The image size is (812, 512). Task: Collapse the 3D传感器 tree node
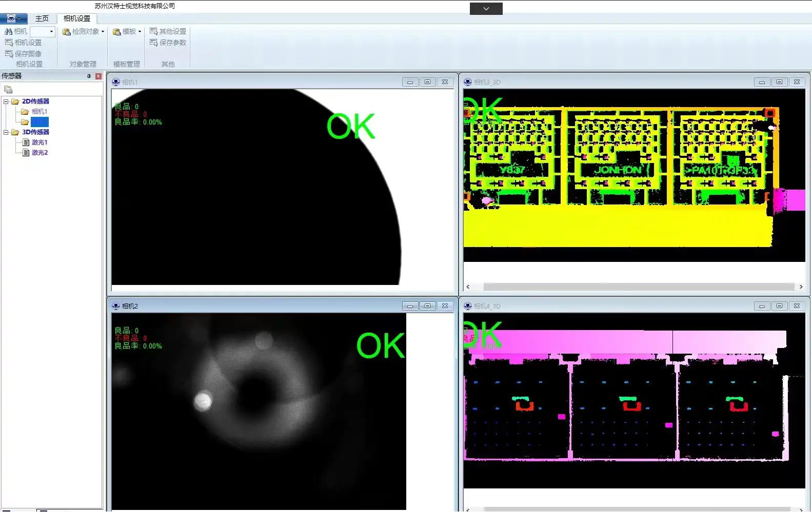point(6,132)
